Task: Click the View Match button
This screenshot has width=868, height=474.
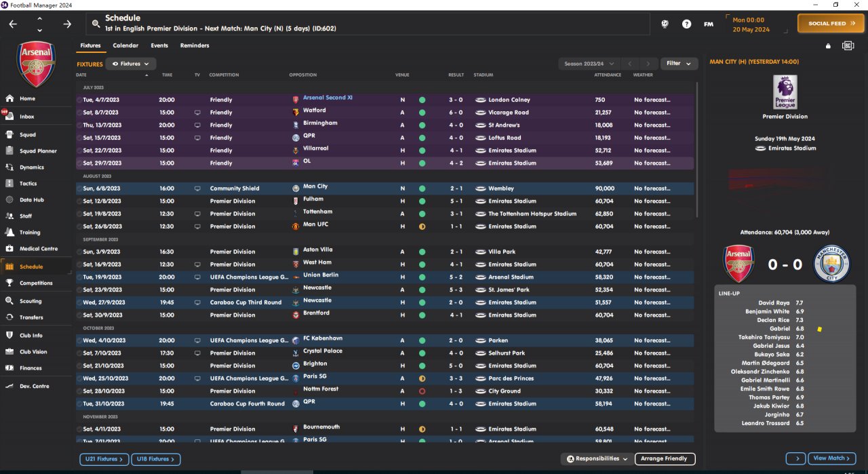Action: point(831,458)
